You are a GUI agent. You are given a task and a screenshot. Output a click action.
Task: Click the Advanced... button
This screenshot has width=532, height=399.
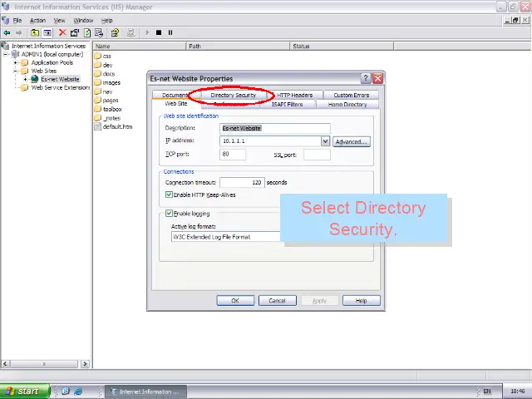click(351, 141)
